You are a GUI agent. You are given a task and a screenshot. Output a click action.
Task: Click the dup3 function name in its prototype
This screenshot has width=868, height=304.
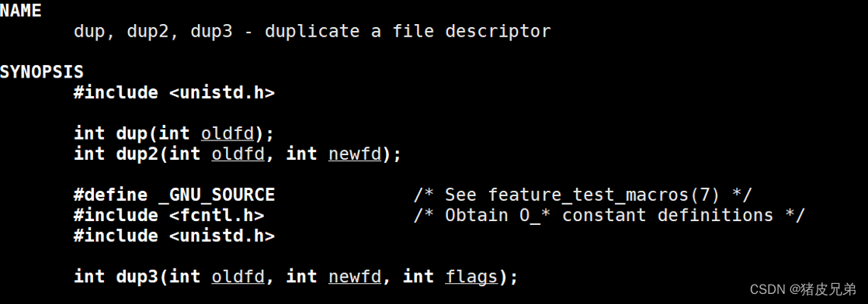(x=137, y=276)
